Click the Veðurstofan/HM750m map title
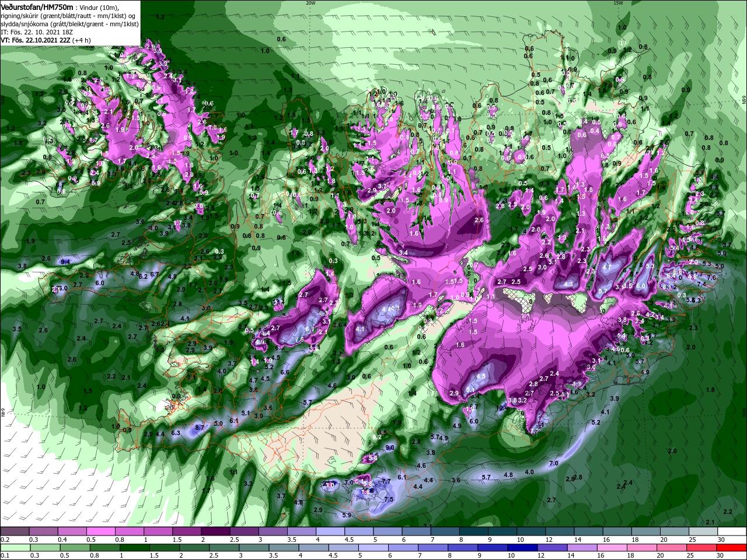 point(37,6)
